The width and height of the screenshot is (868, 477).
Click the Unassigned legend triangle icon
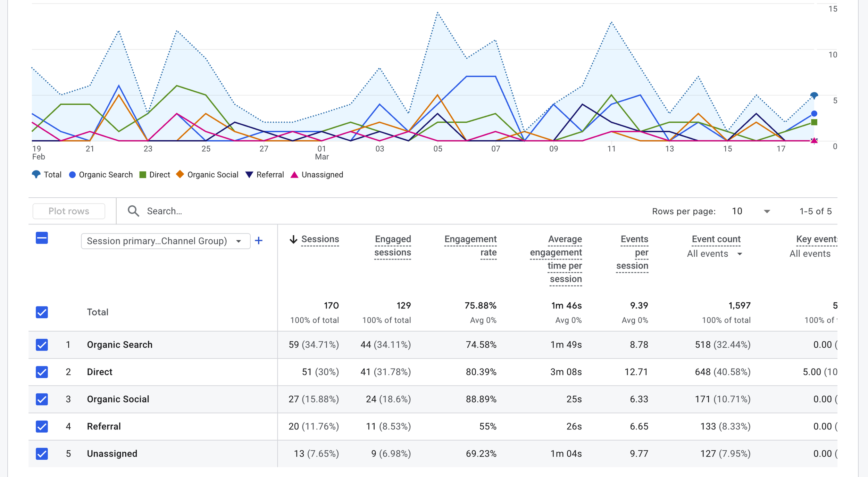294,175
